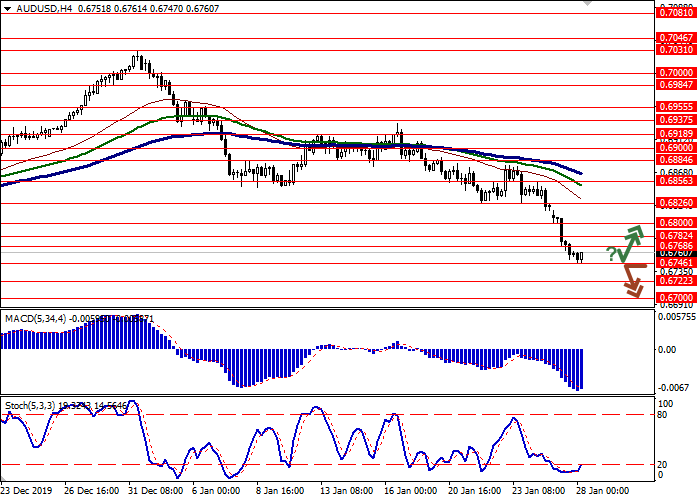Select the 0.69555 price level label
This screenshot has width=700, height=500.
pos(676,106)
